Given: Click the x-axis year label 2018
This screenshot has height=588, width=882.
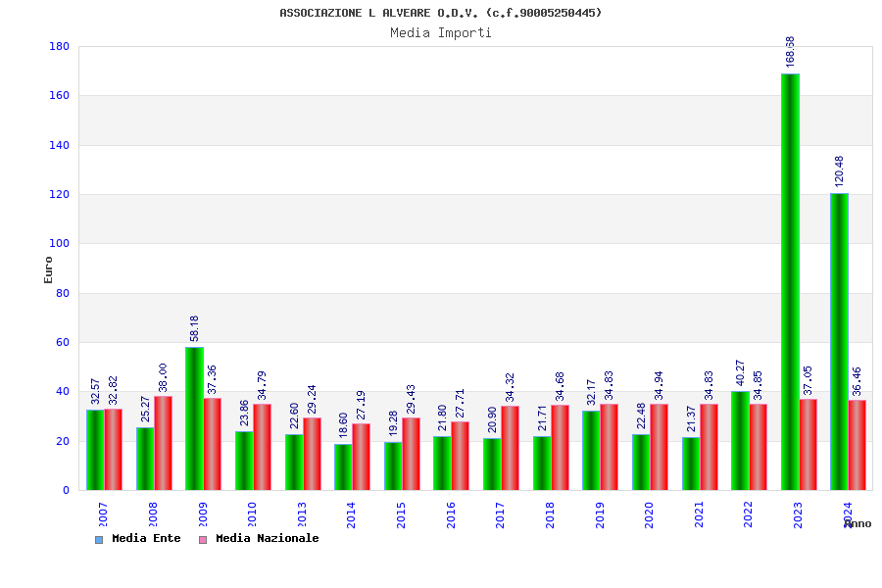Looking at the screenshot, I should (550, 514).
